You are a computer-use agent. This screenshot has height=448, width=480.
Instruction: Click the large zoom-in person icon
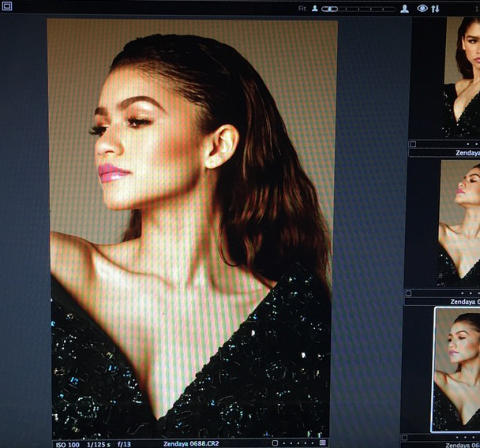point(404,9)
